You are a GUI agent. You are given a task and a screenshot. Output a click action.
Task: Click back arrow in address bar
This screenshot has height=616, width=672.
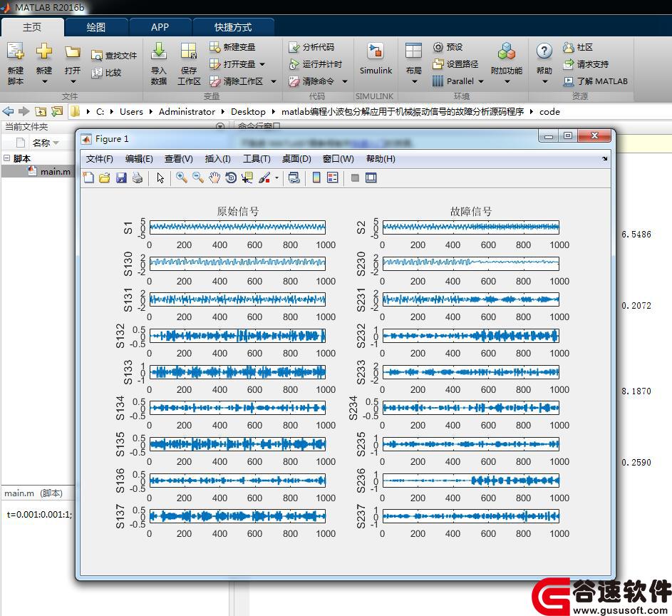tap(8, 111)
